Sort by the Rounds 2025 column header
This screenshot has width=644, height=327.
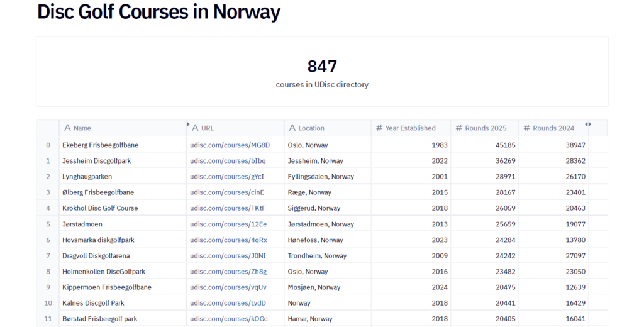click(486, 128)
